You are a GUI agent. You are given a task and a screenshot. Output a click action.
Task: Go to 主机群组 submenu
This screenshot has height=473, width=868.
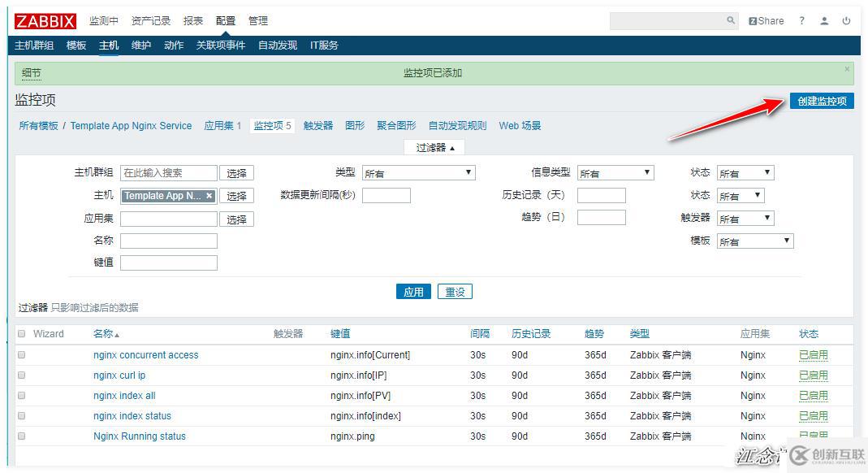click(34, 46)
